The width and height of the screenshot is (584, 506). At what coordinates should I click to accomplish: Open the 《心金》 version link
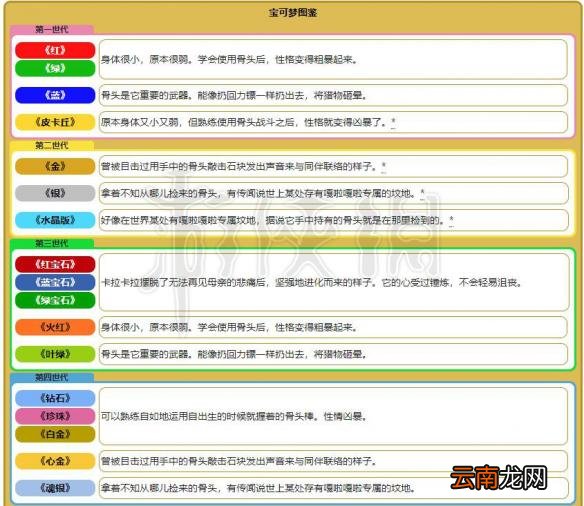55,461
